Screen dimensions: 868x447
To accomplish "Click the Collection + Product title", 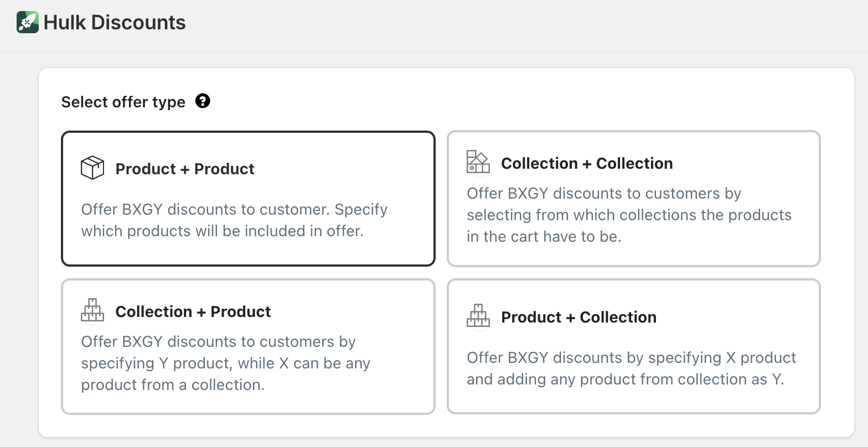I will (x=193, y=311).
